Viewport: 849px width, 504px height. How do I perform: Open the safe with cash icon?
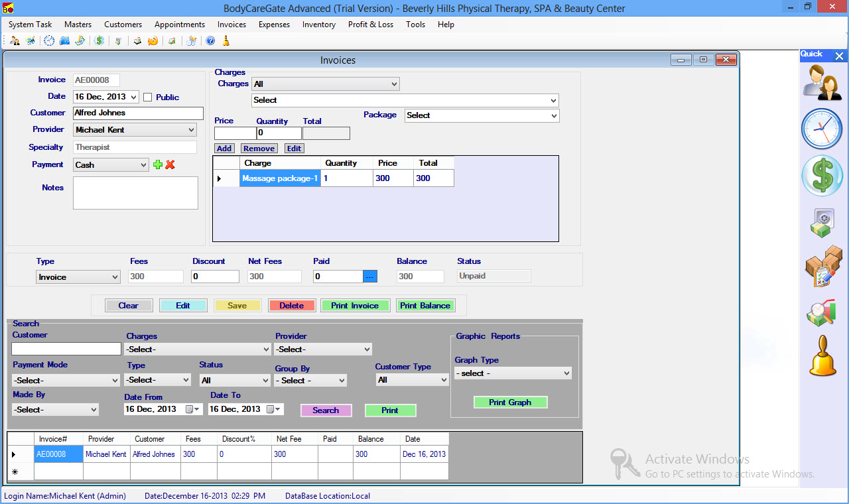[822, 222]
